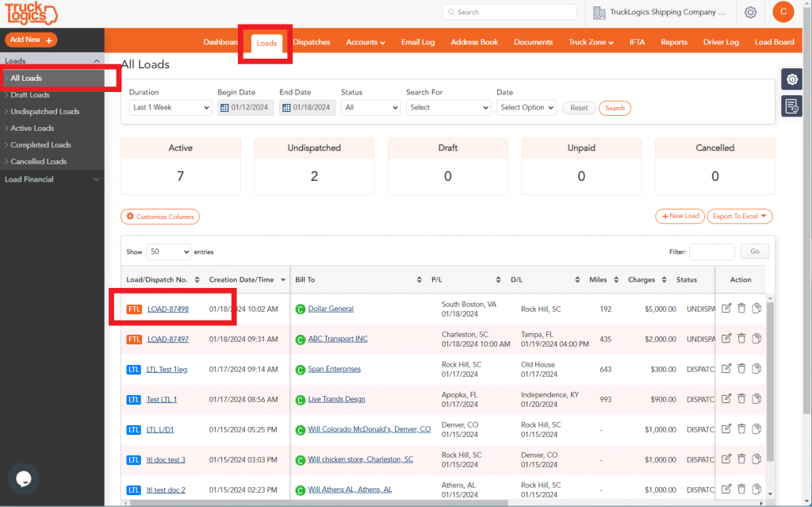Open the Duration dropdown showing Last 1 Week
This screenshot has width=812, height=507.
click(170, 107)
